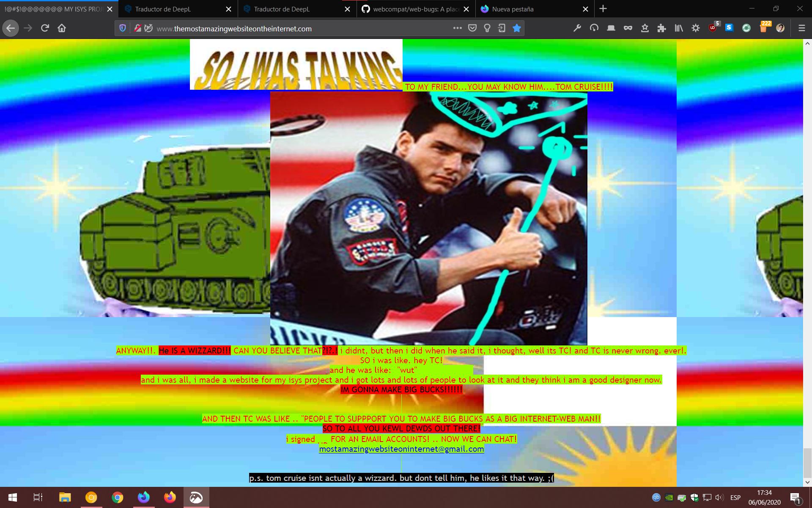Click the mostamazingwebsiteoninternet@gmail.com email link
812x508 pixels.
[401, 449]
